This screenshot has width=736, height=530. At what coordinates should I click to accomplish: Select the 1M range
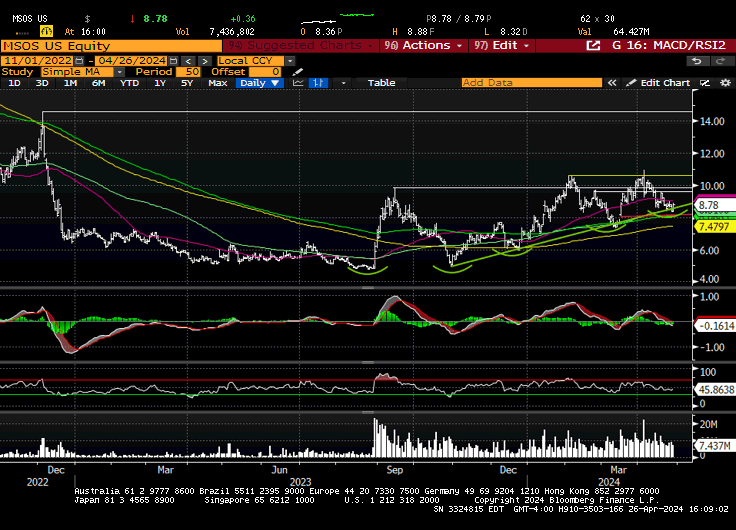[x=70, y=83]
